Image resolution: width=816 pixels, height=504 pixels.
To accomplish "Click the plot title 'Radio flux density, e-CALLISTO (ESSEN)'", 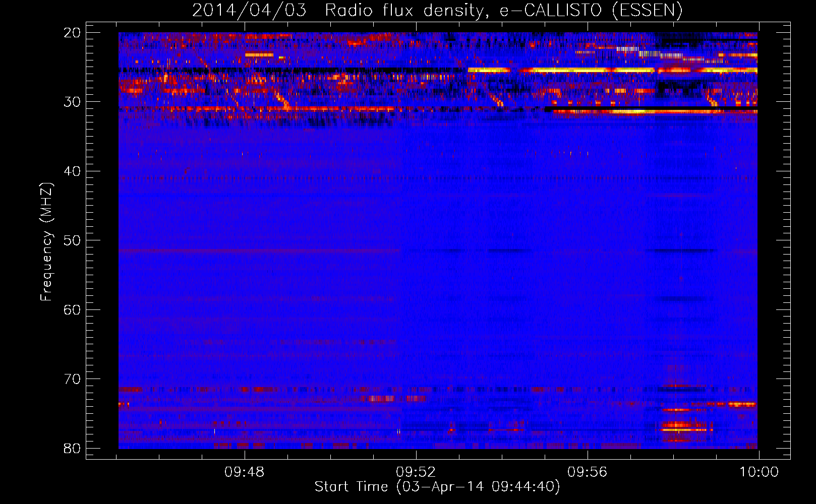I will pyautogui.click(x=503, y=10).
